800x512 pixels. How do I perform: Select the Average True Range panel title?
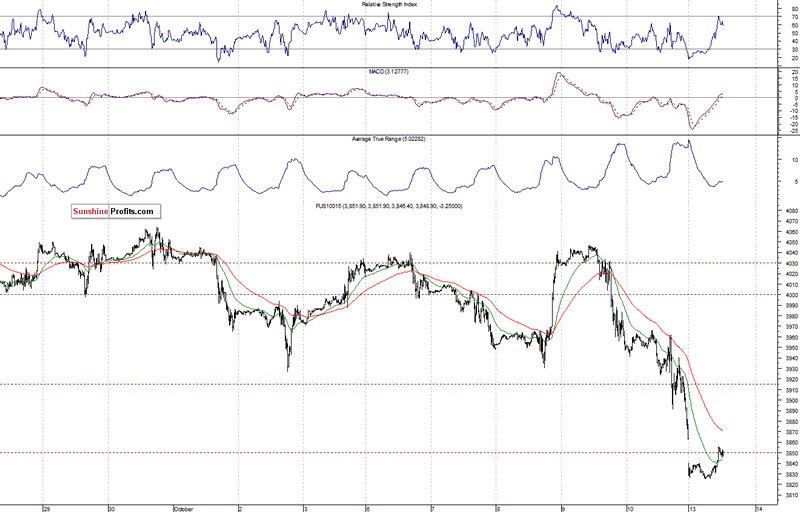pos(391,140)
